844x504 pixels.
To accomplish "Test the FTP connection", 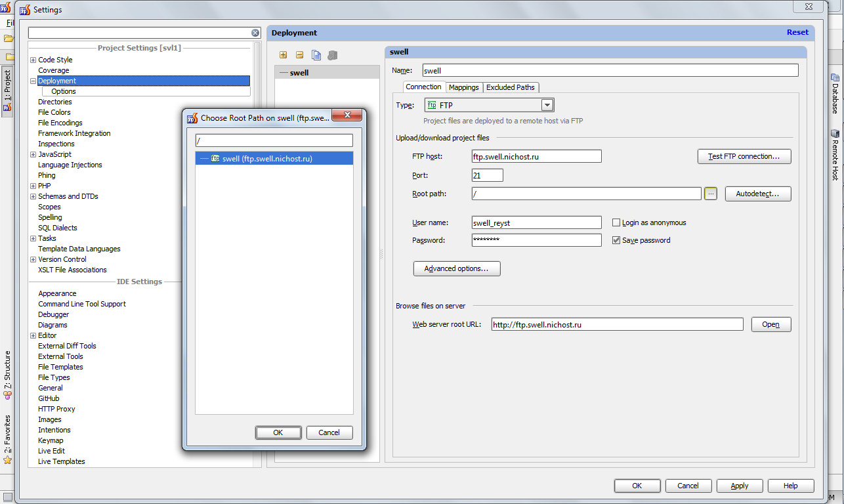I will [744, 156].
